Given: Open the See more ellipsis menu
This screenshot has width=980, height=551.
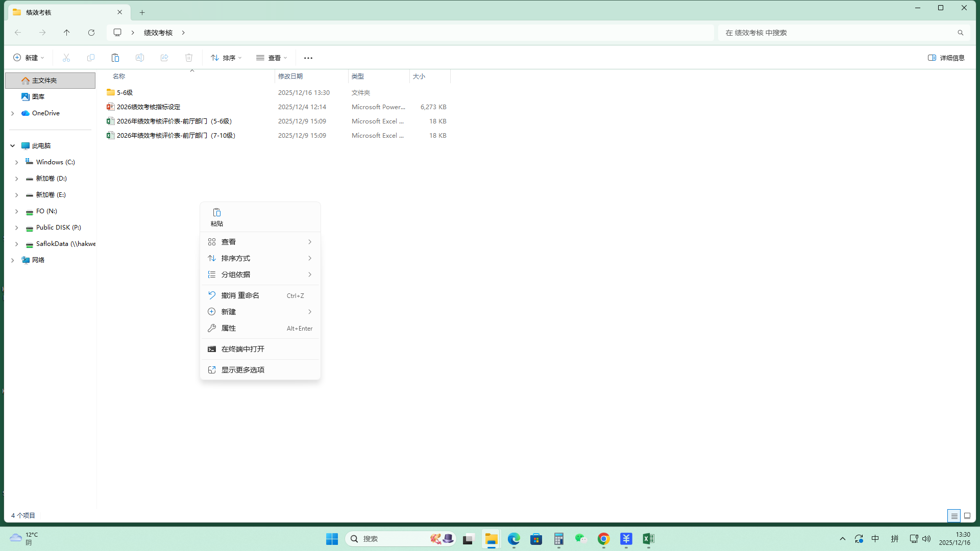Looking at the screenshot, I should [x=308, y=58].
